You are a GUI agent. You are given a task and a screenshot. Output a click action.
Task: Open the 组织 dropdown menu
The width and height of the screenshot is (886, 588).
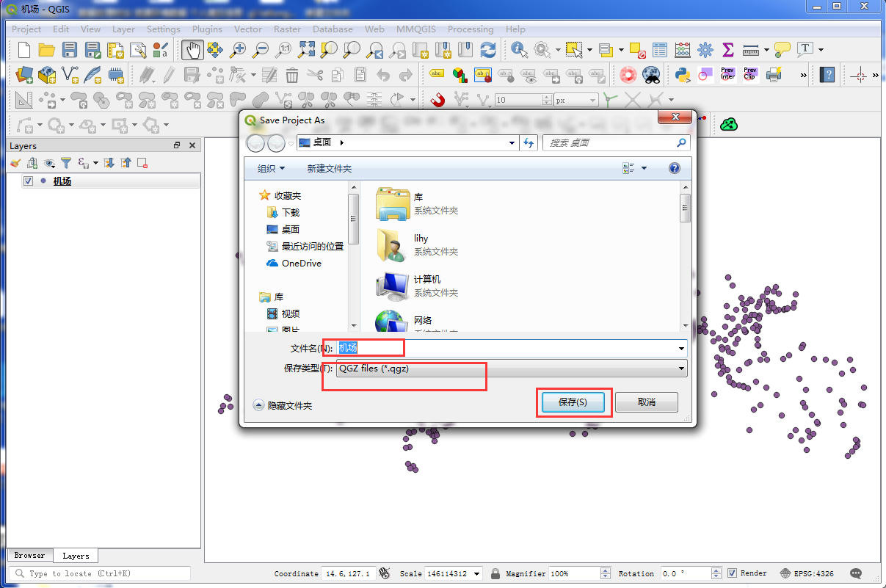pos(271,168)
